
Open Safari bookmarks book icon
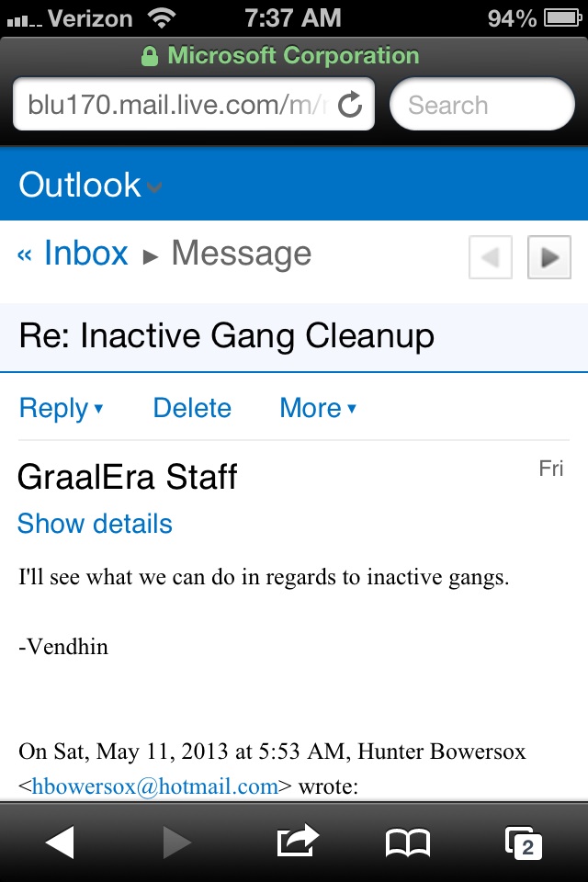click(x=407, y=842)
